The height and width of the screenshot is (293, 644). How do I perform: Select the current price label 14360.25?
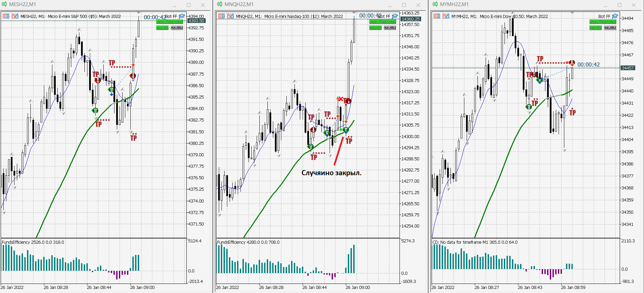tap(411, 19)
